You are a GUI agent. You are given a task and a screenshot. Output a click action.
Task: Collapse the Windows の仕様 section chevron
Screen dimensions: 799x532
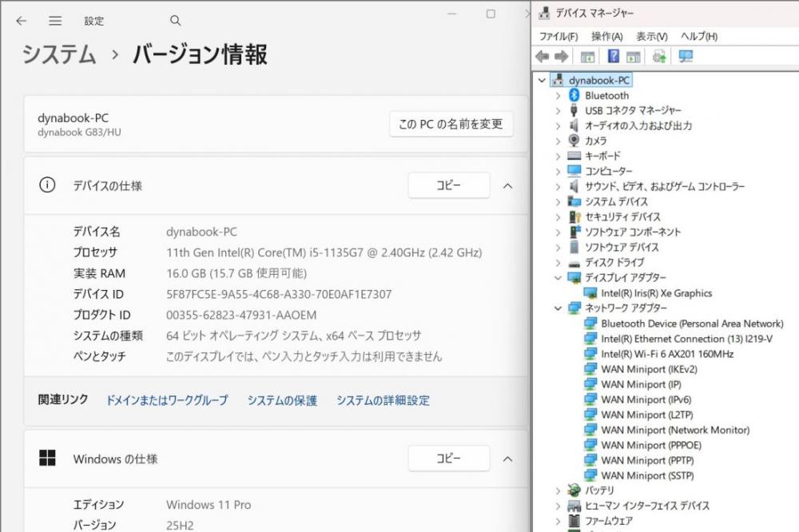point(507,459)
